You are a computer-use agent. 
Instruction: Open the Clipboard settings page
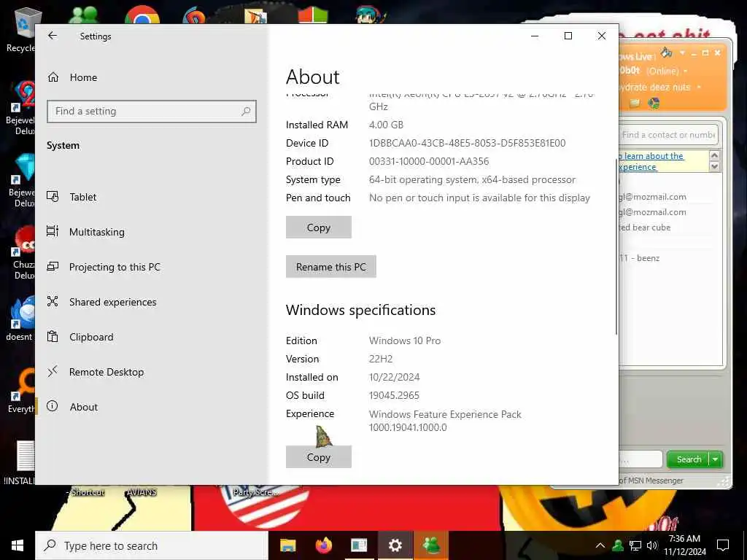(x=91, y=337)
